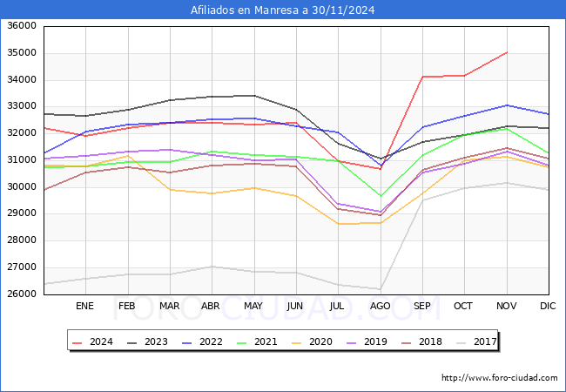Click the black 2023 legend color swatch
Screen dimensions: 566x392
pos(132,342)
